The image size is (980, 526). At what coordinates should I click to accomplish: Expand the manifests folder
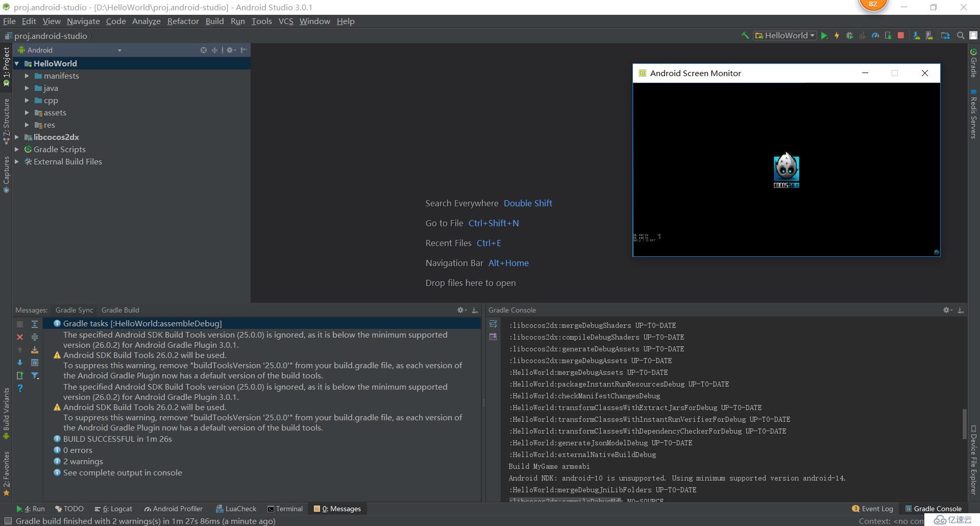pos(27,76)
